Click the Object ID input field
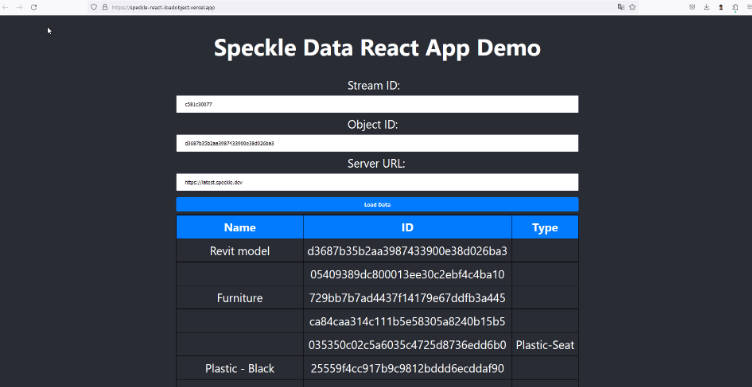The width and height of the screenshot is (752, 387). (x=377, y=143)
